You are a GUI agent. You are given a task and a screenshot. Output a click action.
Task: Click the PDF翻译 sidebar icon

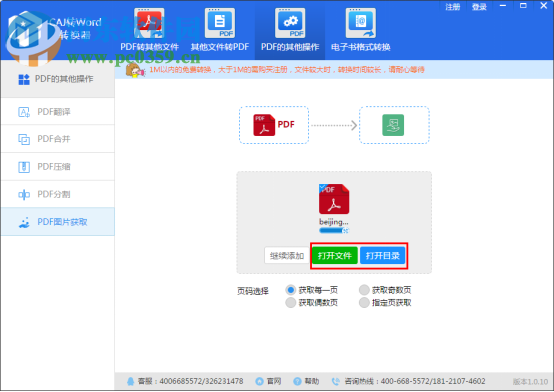click(x=24, y=112)
